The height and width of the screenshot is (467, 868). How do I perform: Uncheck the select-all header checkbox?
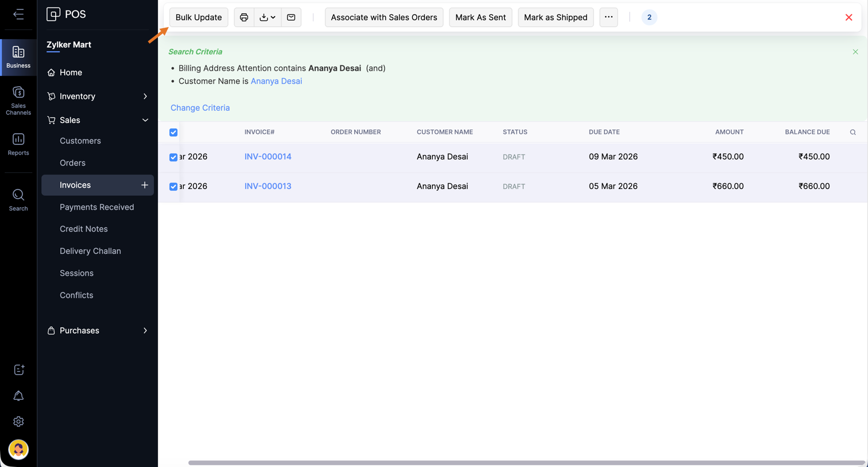coord(173,133)
